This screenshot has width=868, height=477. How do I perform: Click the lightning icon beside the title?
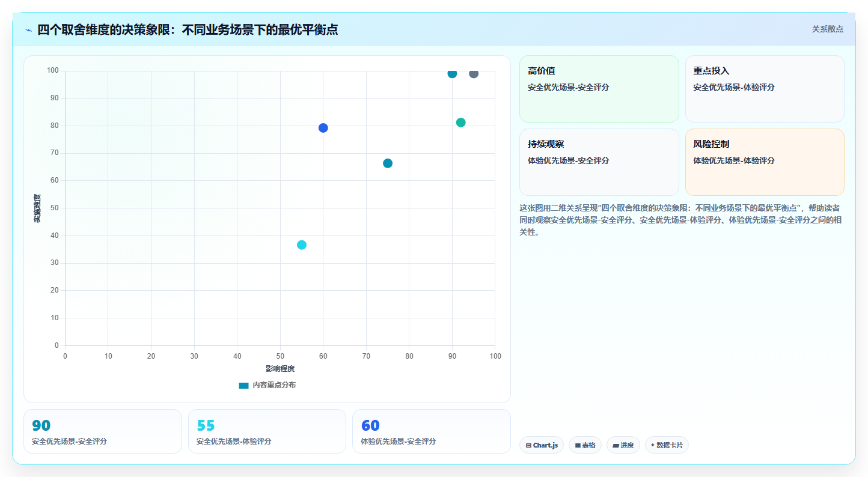pyautogui.click(x=28, y=30)
